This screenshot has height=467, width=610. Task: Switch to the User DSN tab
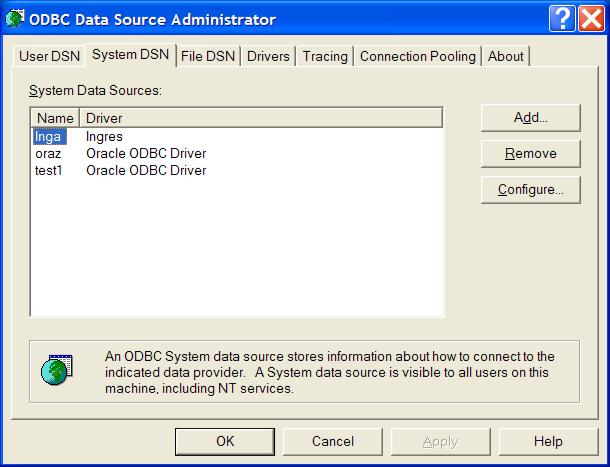[49, 56]
